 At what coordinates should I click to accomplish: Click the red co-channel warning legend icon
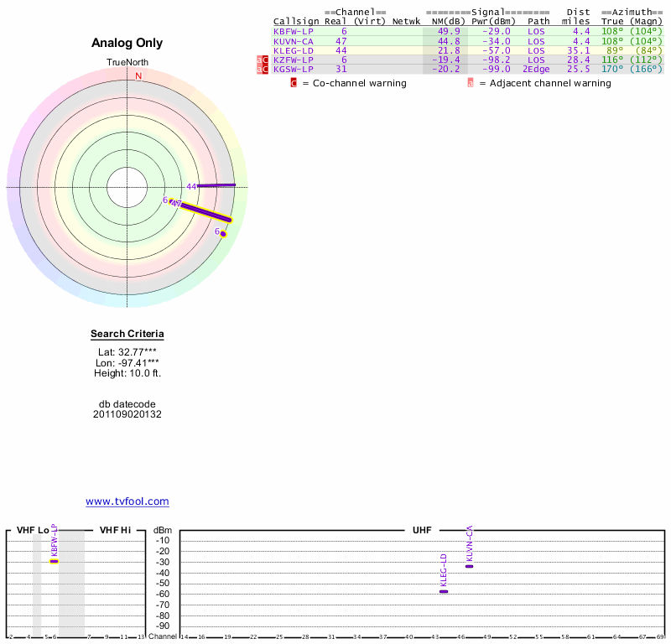294,83
